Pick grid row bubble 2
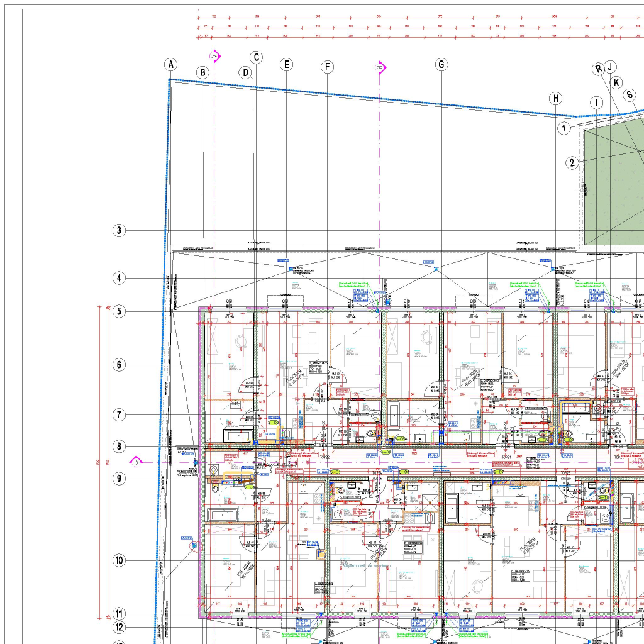This screenshot has width=644, height=644. [572, 163]
